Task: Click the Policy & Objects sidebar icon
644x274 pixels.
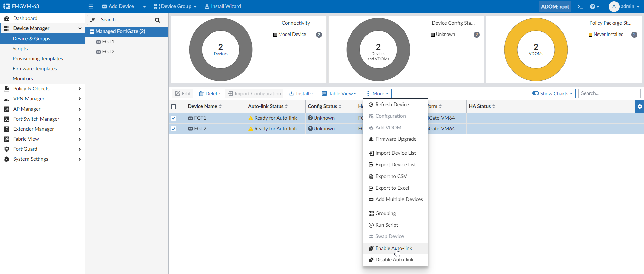Action: click(7, 89)
